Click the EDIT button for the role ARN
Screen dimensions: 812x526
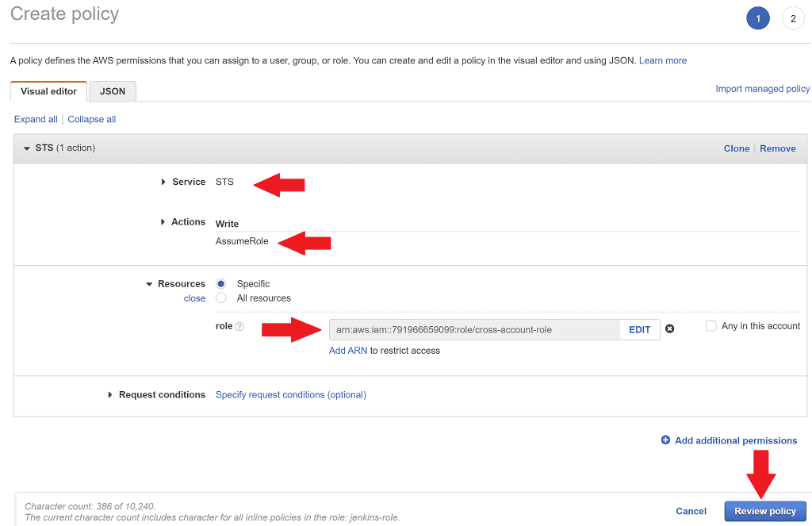[x=639, y=328]
